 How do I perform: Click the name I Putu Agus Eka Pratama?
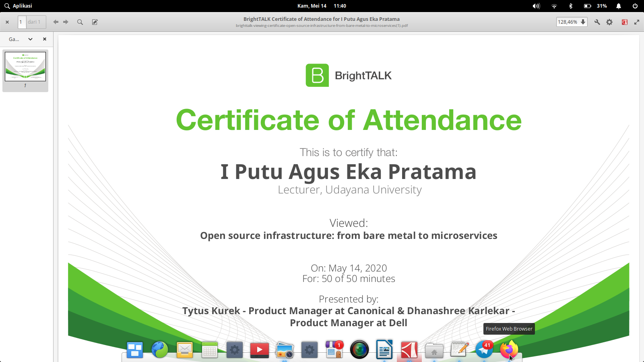(x=349, y=172)
